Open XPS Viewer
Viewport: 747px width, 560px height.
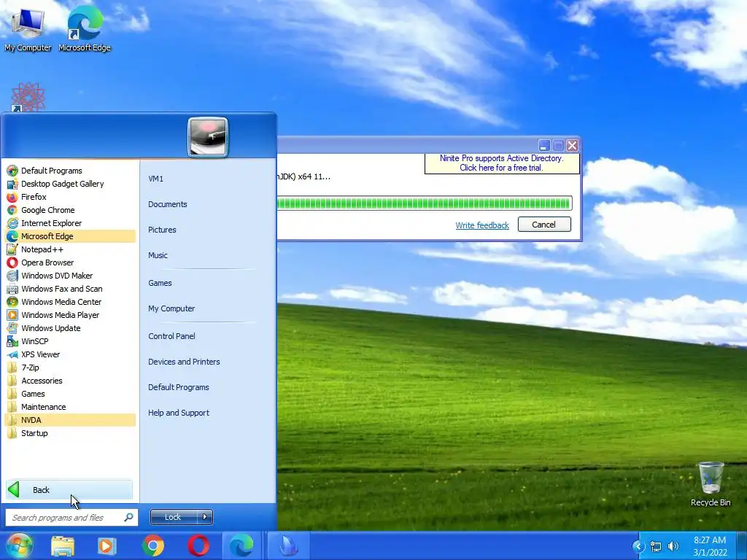[70, 354]
